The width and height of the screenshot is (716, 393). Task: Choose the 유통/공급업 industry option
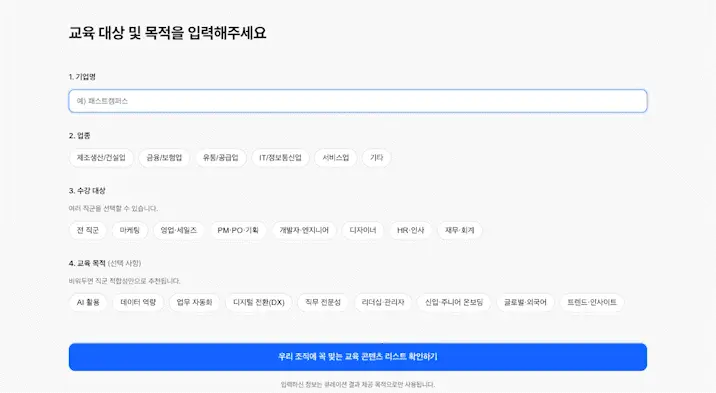point(221,158)
